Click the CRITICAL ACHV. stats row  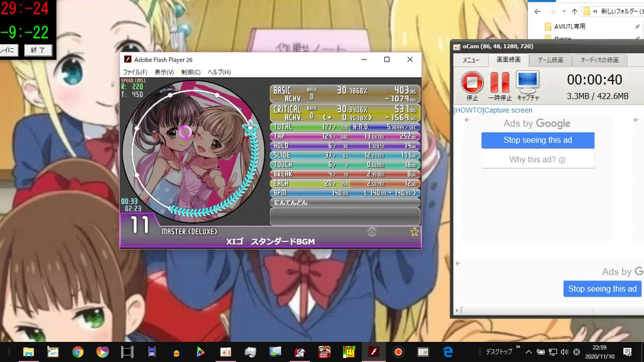(345, 113)
